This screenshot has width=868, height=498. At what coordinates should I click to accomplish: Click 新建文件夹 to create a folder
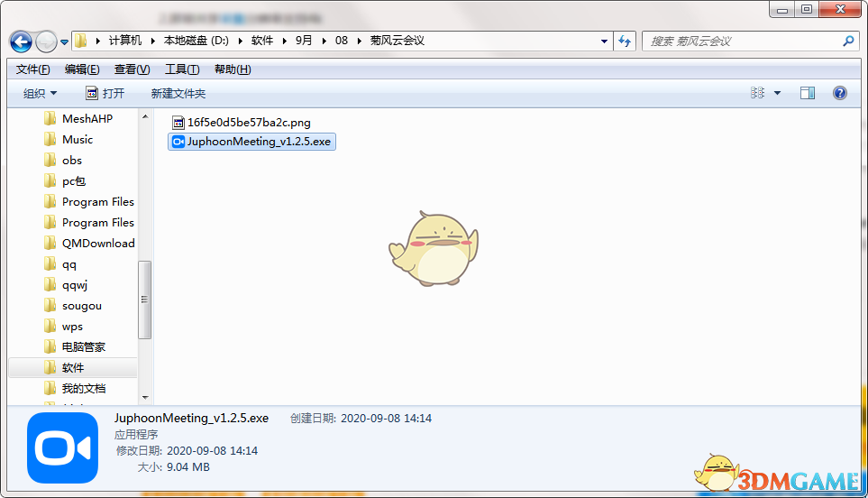pos(178,93)
